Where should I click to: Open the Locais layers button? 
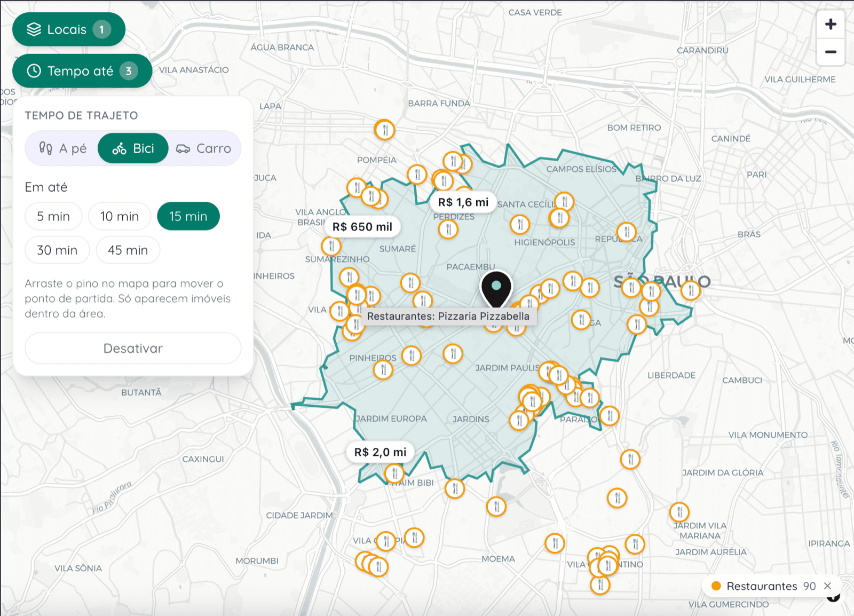point(69,29)
